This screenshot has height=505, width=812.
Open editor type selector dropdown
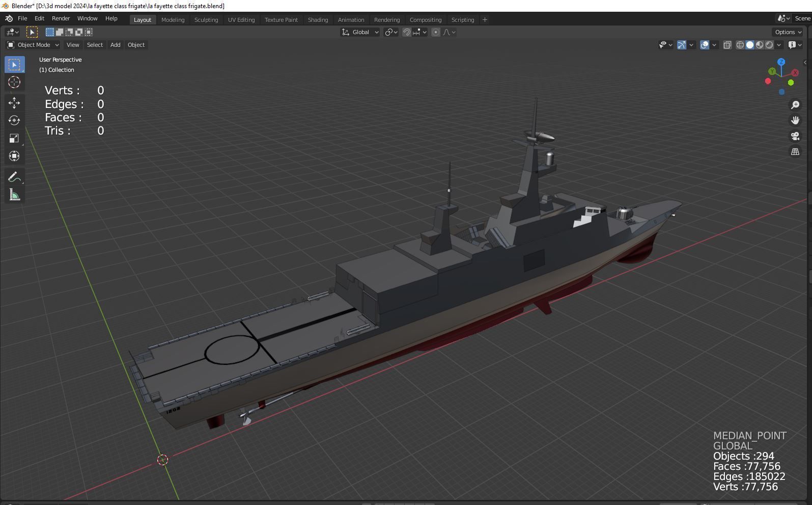[x=13, y=32]
